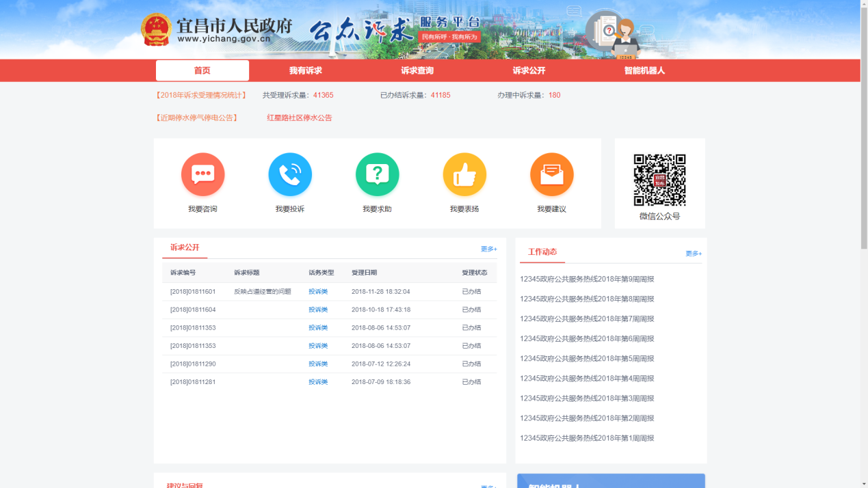The image size is (868, 488).
Task: Click 投诉类 in the 2018-10-18 row
Action: tap(318, 310)
